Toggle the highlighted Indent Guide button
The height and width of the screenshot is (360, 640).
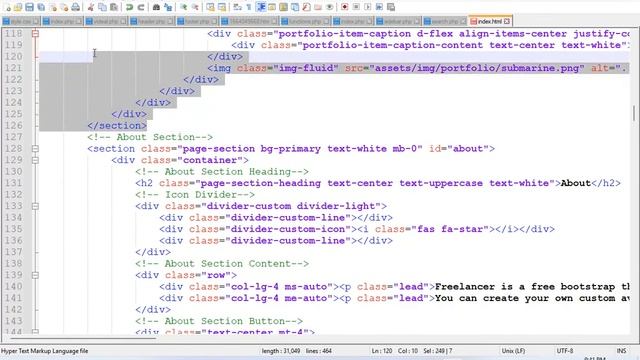tap(261, 7)
